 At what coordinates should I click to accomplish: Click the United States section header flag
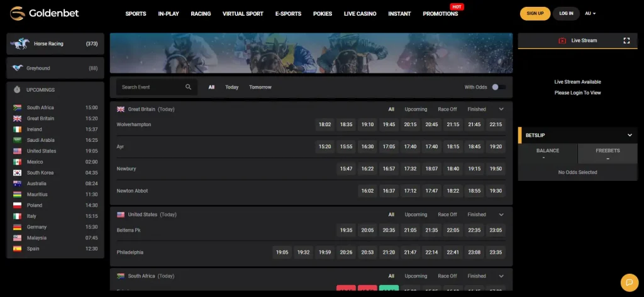click(x=121, y=215)
